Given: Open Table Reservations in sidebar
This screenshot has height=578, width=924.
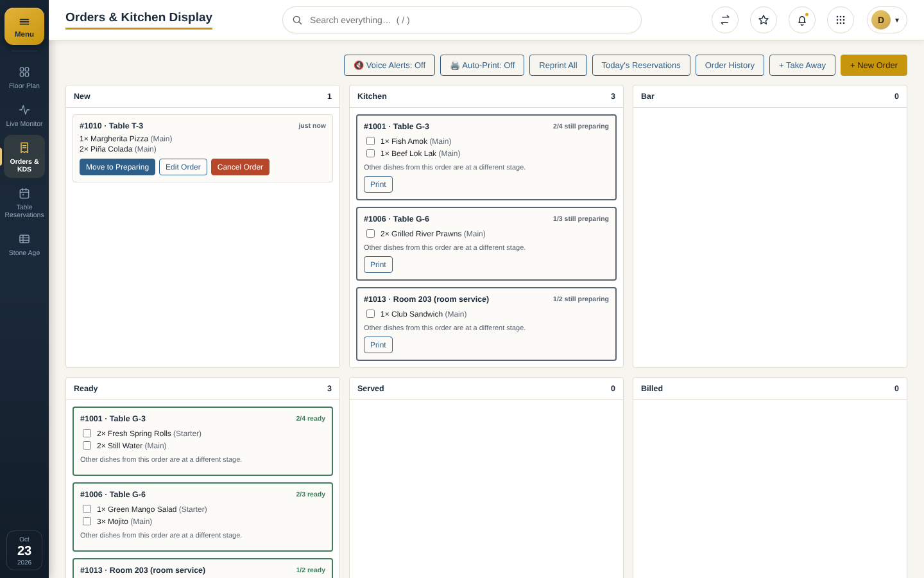Looking at the screenshot, I should [x=24, y=202].
